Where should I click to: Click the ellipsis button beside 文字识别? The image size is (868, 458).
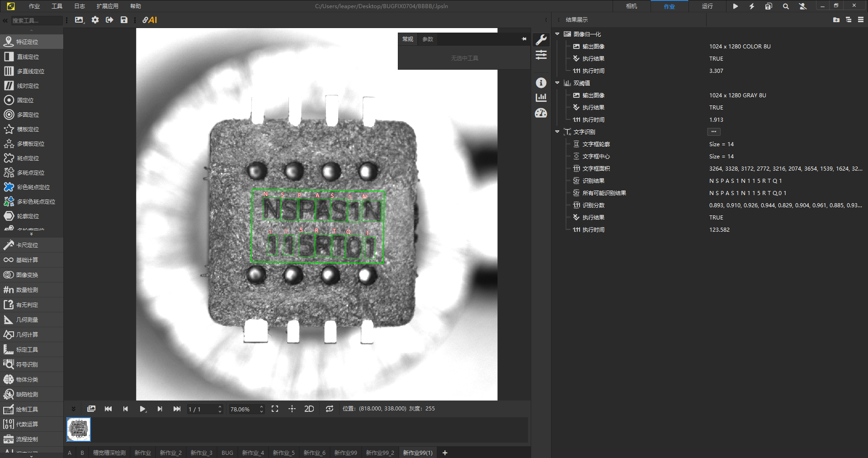click(713, 132)
